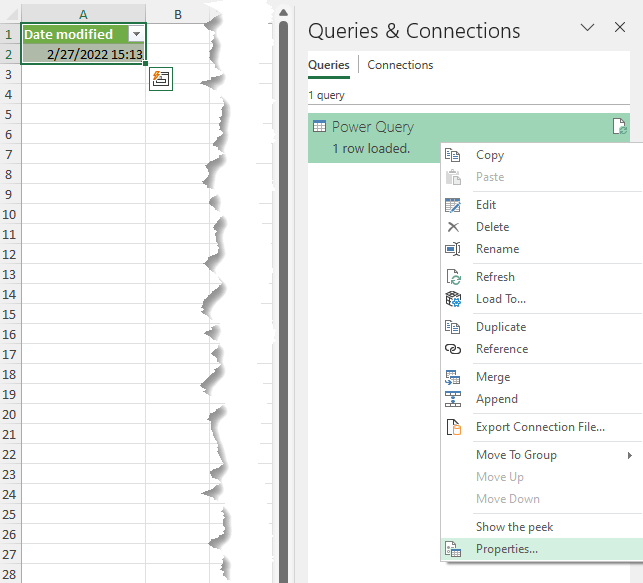Click the Edit query icon

[x=453, y=205]
